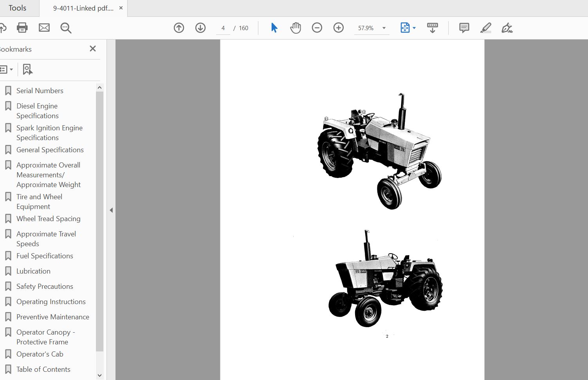Image resolution: width=588 pixels, height=380 pixels.
Task: Go to previous page using up arrow
Action: coord(179,28)
